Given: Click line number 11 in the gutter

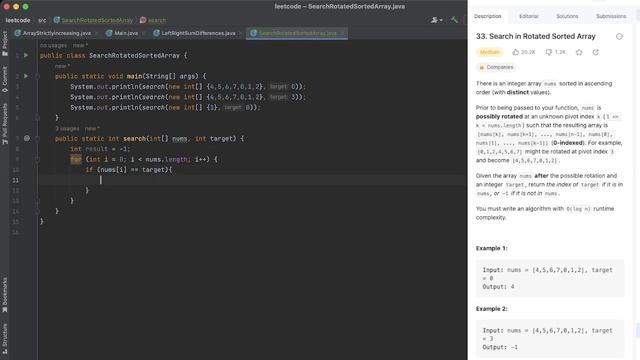Looking at the screenshot, I should [x=16, y=180].
